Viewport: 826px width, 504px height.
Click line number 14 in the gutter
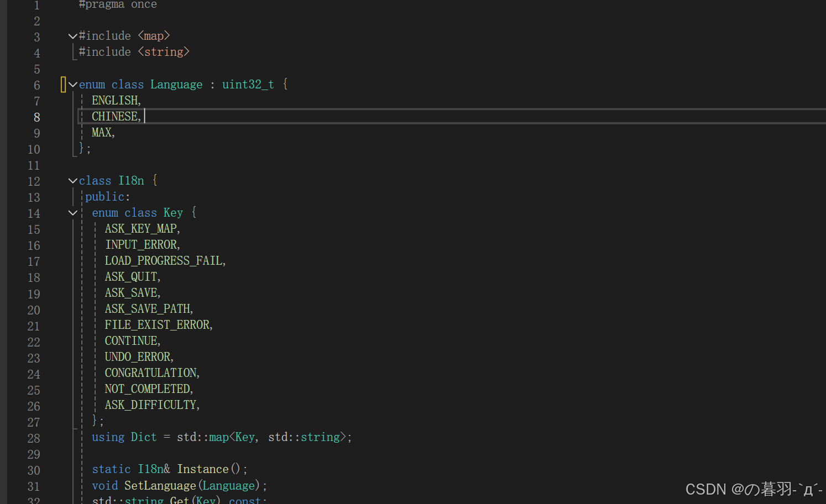(x=33, y=213)
